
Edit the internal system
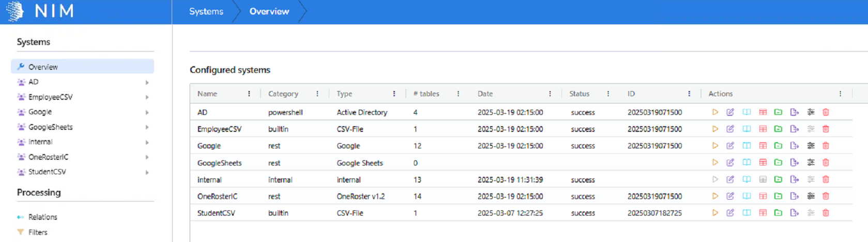730,179
